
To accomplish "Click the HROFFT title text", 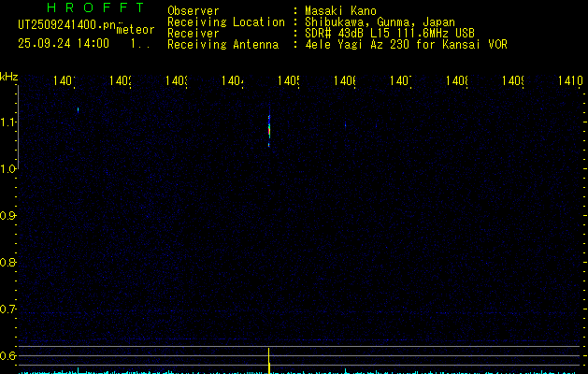I will (95, 7).
